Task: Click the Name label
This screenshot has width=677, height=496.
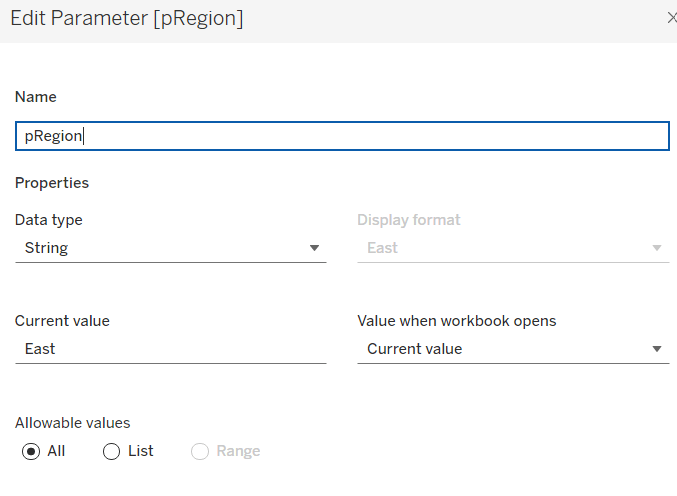Action: point(36,97)
